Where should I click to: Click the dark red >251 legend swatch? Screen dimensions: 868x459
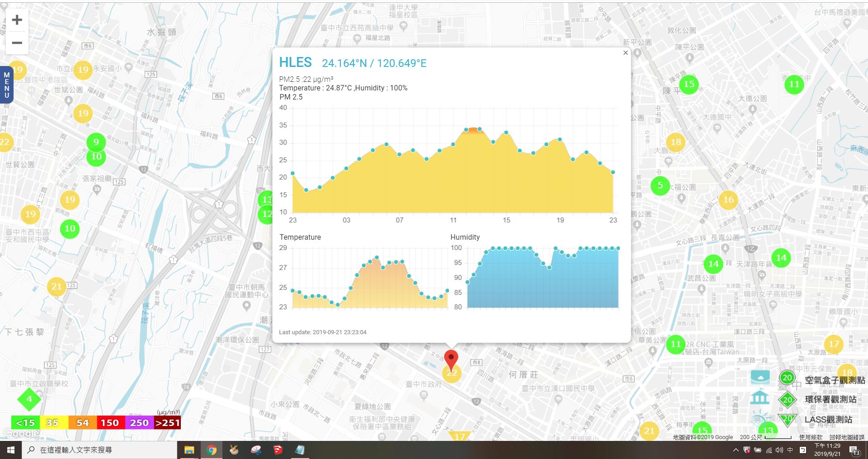tap(167, 423)
